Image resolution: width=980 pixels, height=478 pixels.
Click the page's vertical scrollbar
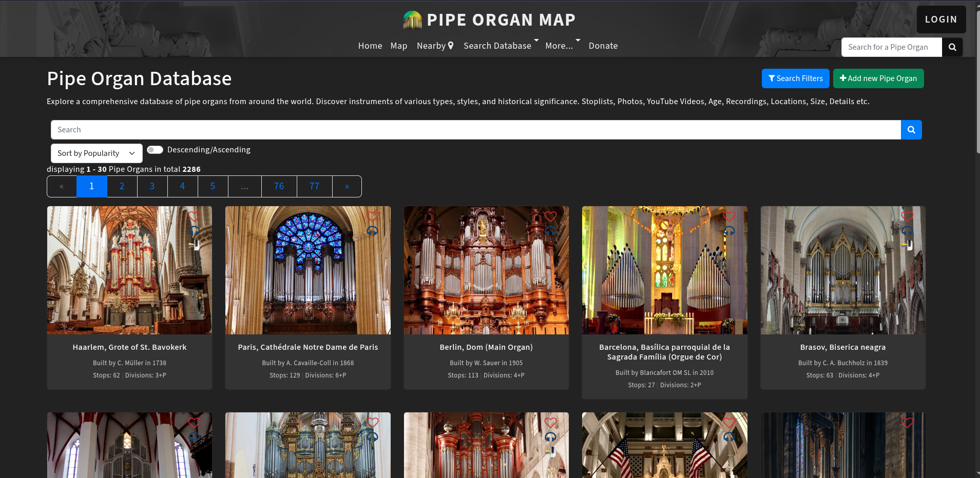977,82
